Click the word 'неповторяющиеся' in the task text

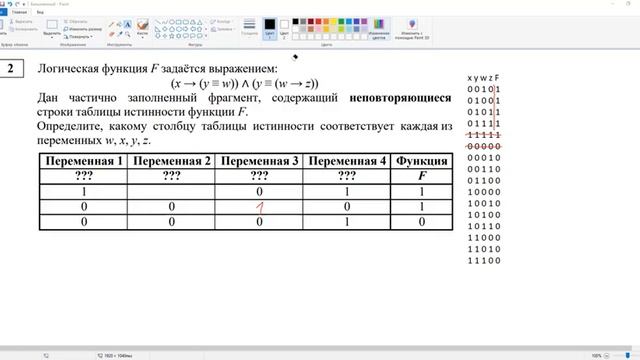click(400, 98)
